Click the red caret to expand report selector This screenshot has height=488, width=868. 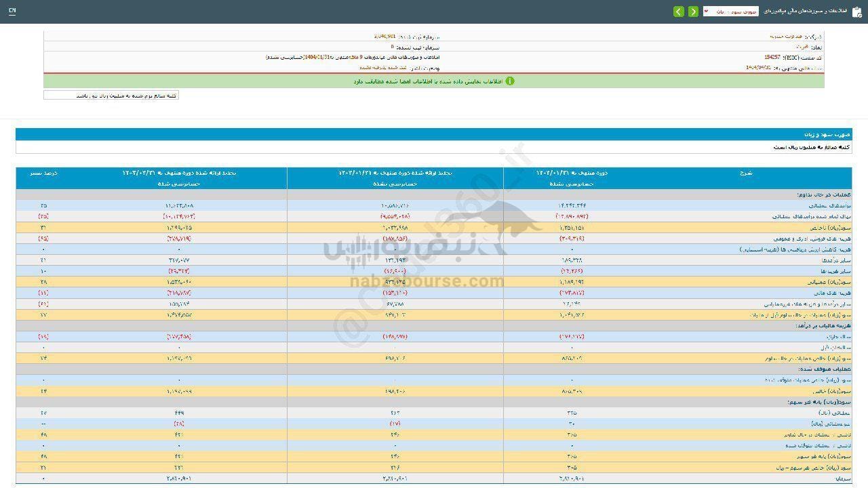click(706, 12)
